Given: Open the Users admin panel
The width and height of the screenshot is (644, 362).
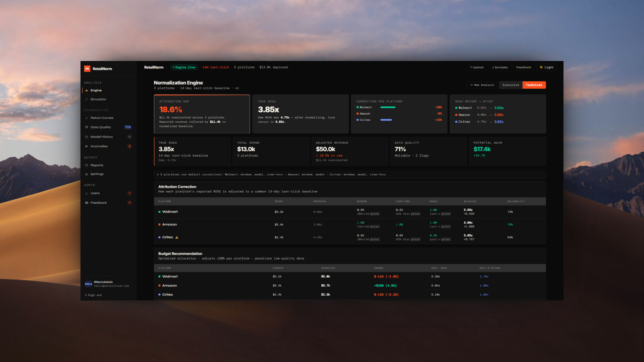Looking at the screenshot, I should pyautogui.click(x=95, y=193).
